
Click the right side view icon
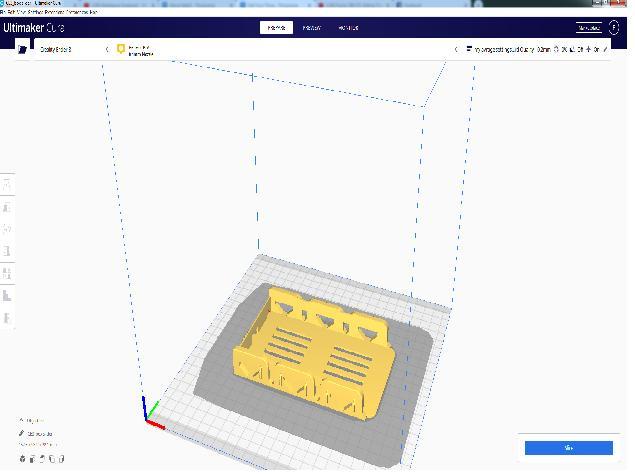(61, 459)
